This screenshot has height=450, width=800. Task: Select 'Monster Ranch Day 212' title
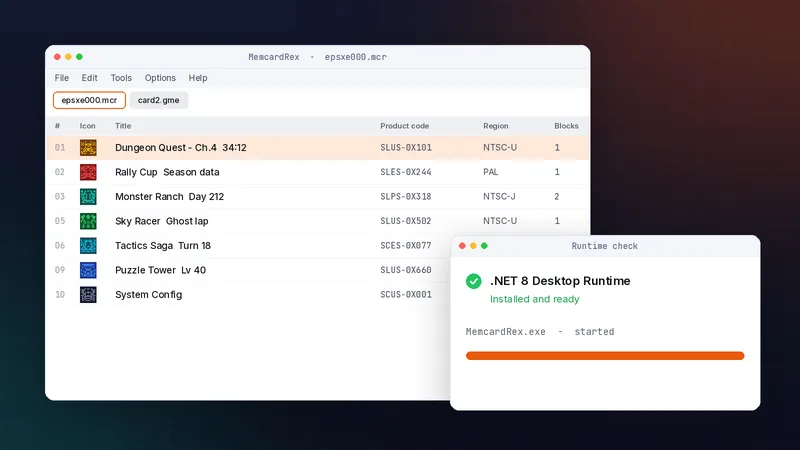pos(169,197)
